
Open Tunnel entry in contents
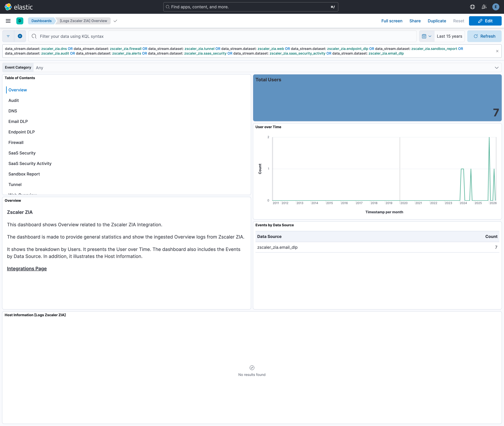(x=15, y=185)
